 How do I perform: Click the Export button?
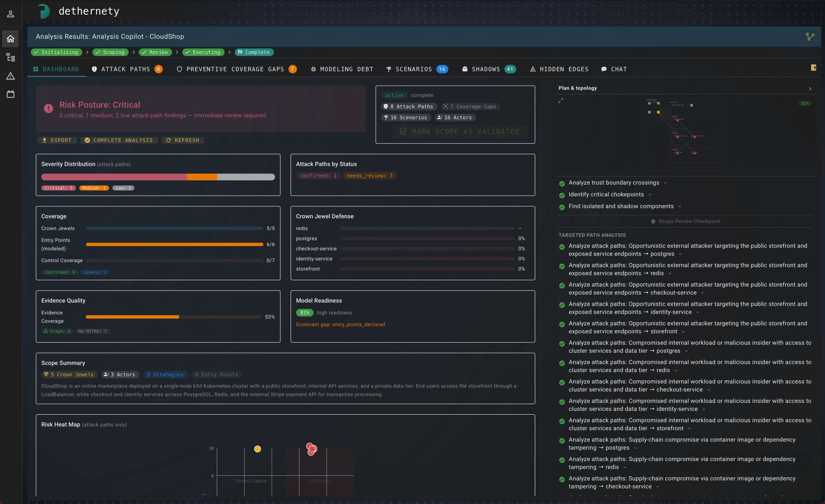tap(57, 140)
